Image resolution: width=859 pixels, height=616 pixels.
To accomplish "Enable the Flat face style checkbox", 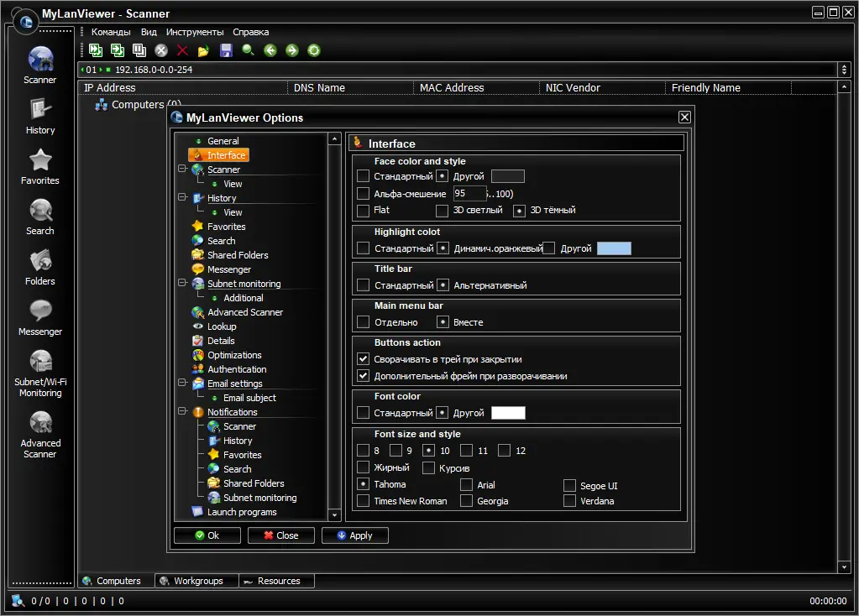I will [363, 211].
